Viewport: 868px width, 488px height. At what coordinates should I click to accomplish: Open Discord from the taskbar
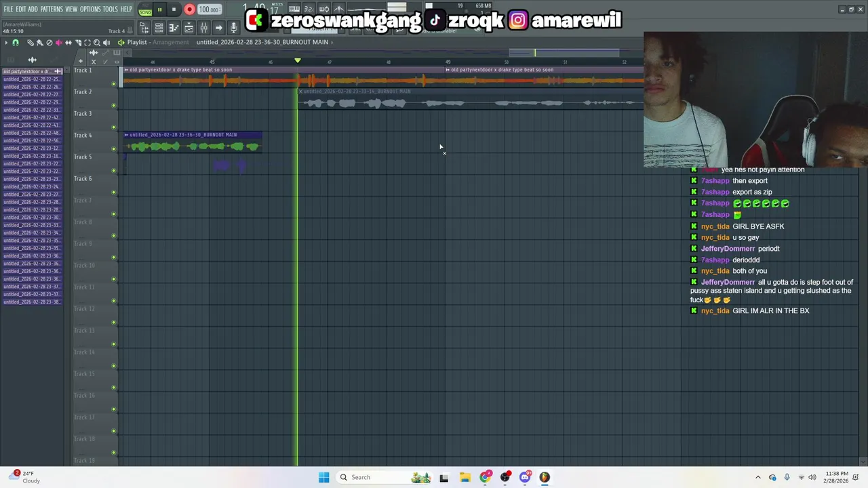click(525, 477)
